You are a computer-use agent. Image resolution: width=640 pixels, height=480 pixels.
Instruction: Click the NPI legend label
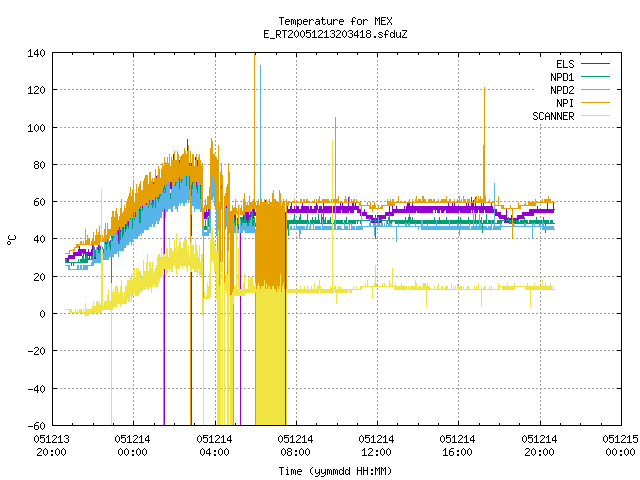coord(565,103)
